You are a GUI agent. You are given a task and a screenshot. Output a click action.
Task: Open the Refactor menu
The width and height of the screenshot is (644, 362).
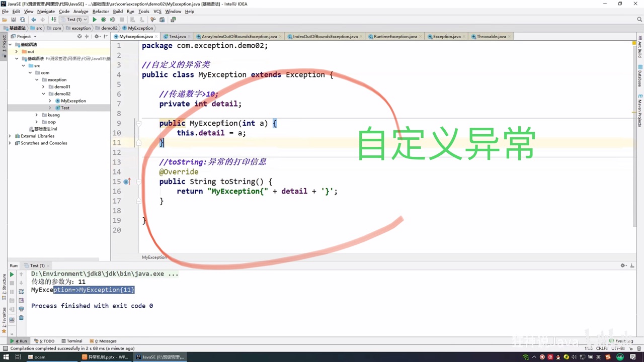[x=101, y=11]
